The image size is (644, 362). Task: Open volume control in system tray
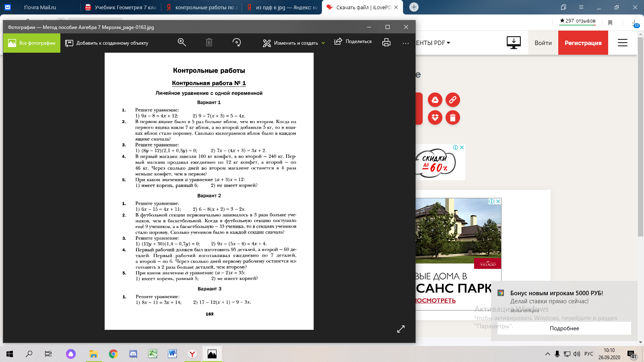[x=577, y=354]
